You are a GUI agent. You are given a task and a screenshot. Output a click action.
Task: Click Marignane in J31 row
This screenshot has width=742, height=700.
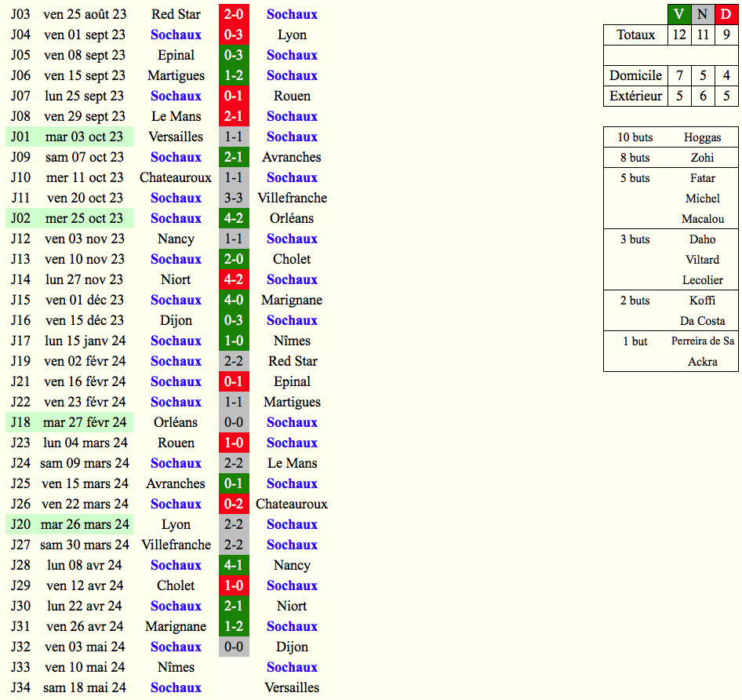click(176, 626)
